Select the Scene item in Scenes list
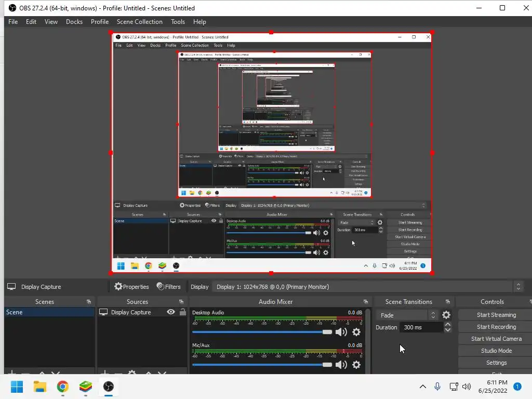 point(49,312)
